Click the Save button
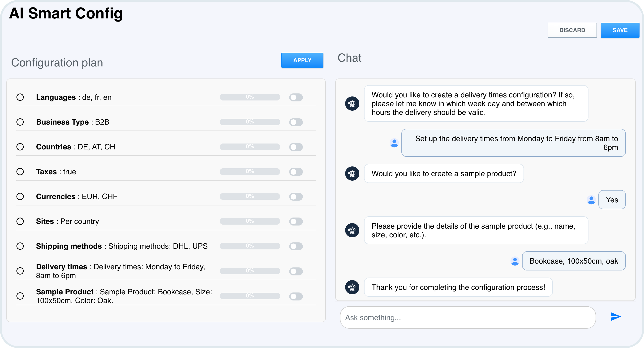644x348 pixels. [x=620, y=30]
